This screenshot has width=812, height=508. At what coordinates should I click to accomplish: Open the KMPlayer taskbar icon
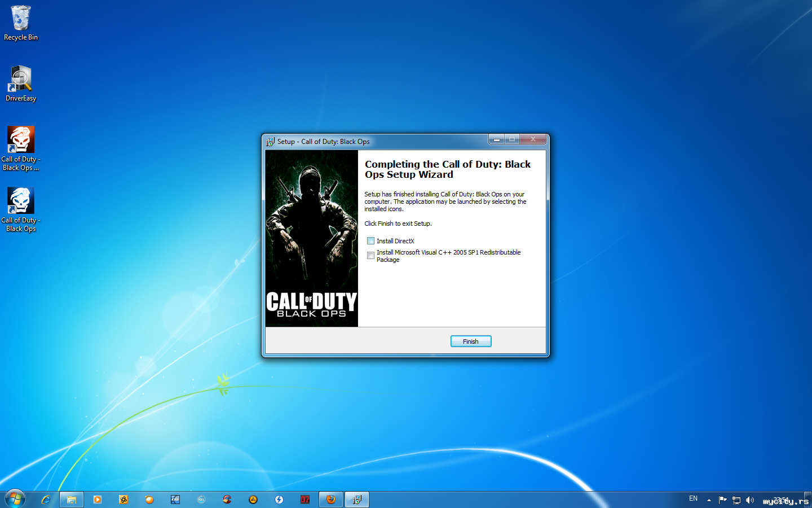coord(175,500)
